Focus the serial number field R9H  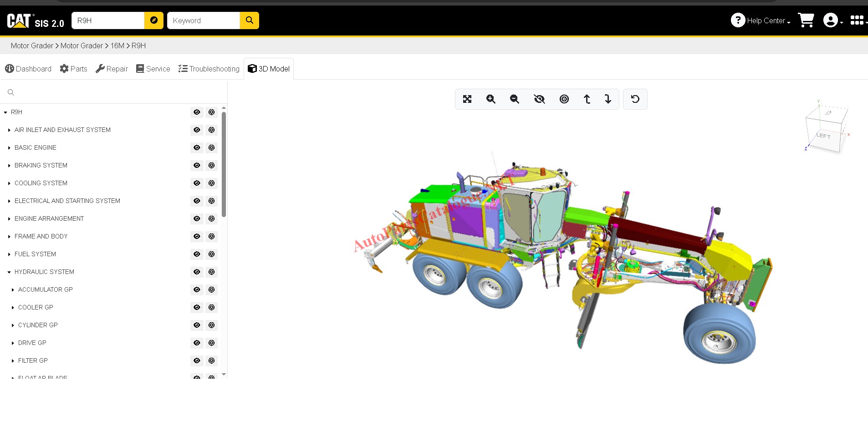108,20
